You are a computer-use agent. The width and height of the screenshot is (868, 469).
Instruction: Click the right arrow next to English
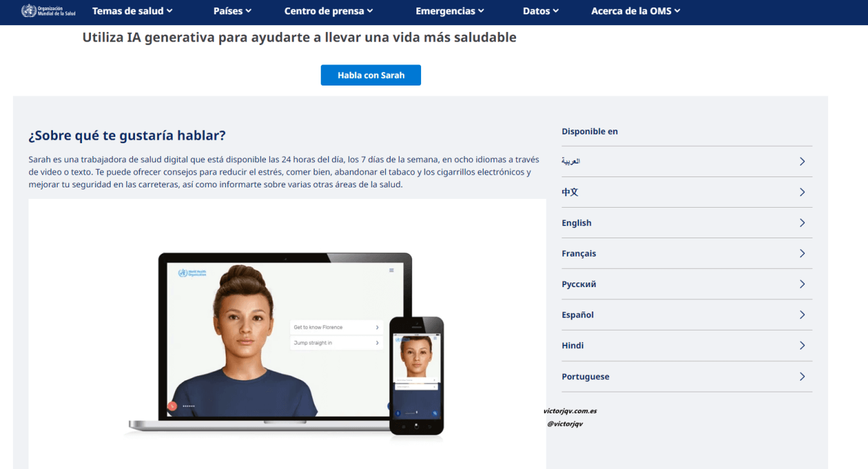tap(802, 223)
